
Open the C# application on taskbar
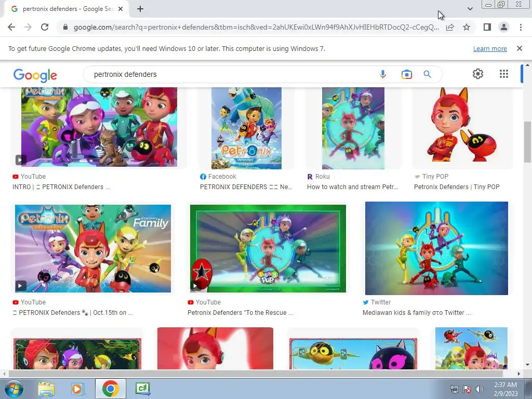point(142,389)
